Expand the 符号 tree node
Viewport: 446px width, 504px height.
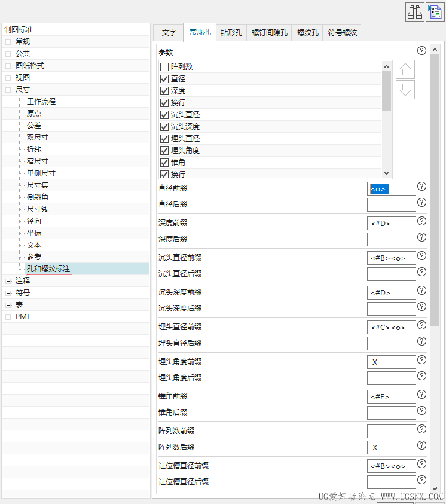(8, 293)
